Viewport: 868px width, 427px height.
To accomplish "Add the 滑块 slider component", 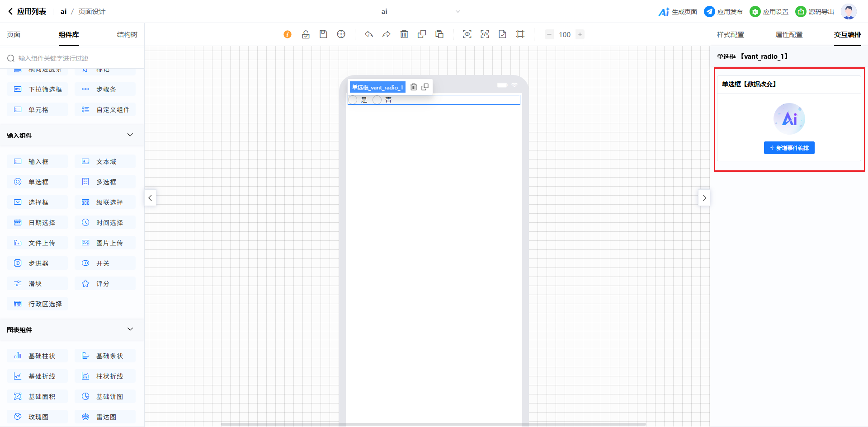I will pos(37,284).
